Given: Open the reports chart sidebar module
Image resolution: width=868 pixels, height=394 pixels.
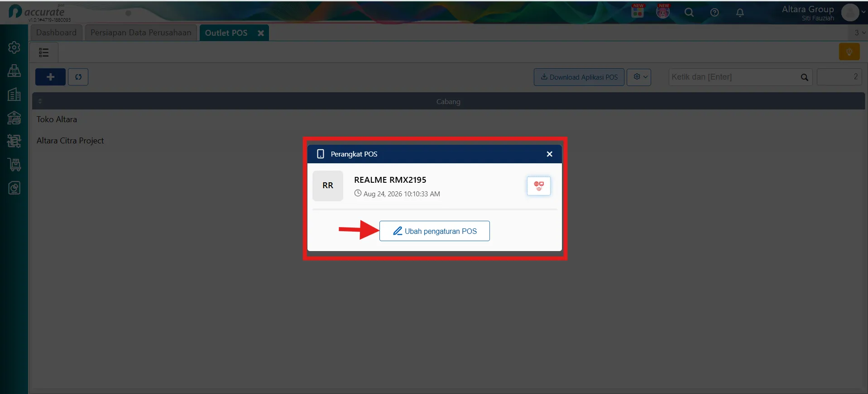Looking at the screenshot, I should [14, 188].
